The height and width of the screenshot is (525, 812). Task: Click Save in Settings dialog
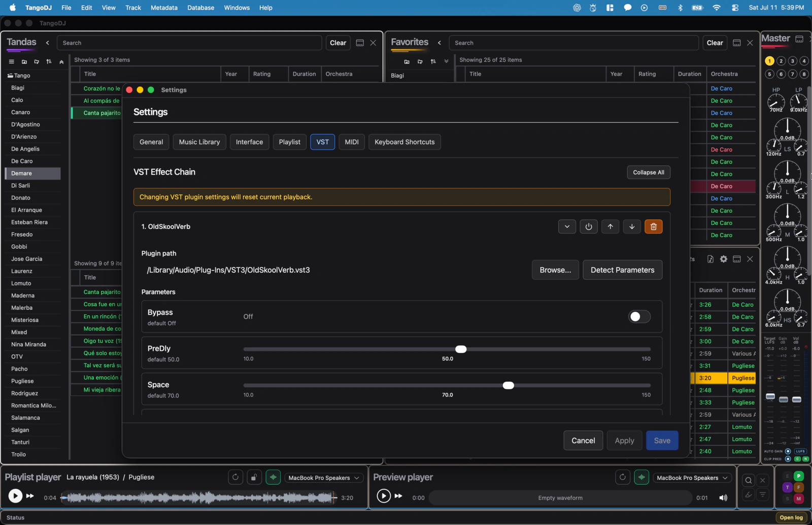(x=662, y=441)
